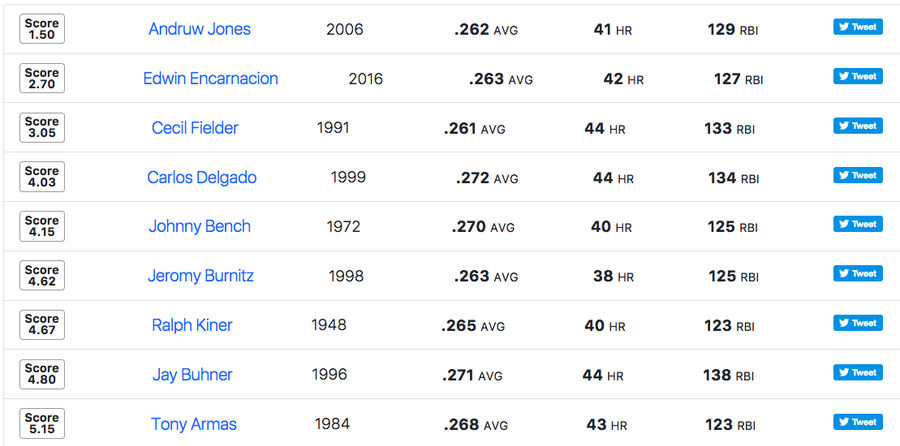
Task: Click the Tweet button for Andruw Jones
Action: pyautogui.click(x=858, y=27)
